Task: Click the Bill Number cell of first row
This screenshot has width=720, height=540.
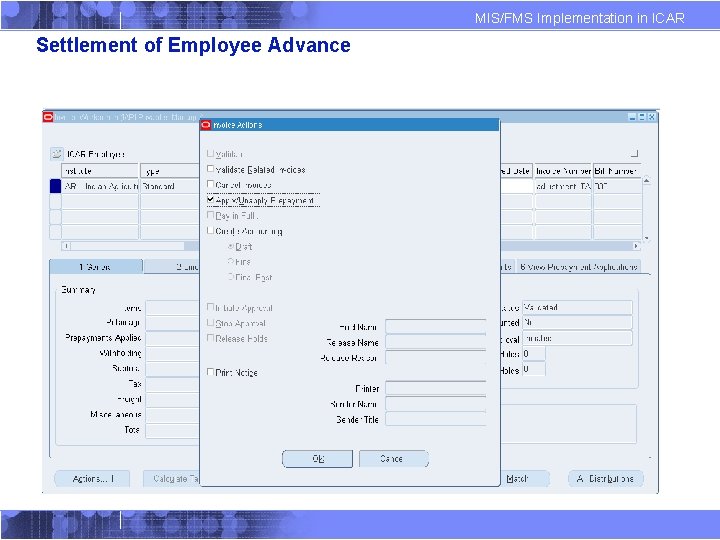Action: tap(617, 186)
